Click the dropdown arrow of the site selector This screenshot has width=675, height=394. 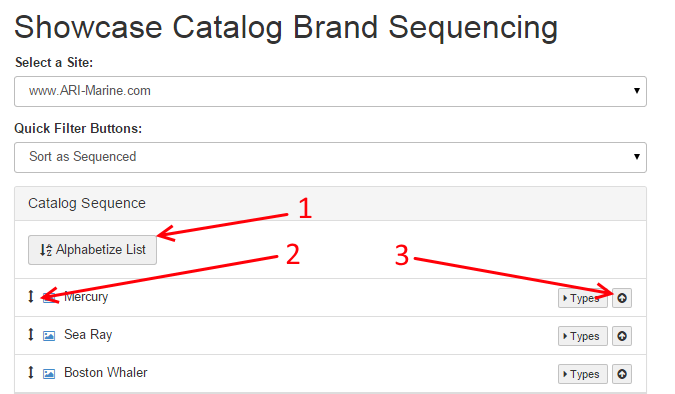click(x=637, y=91)
